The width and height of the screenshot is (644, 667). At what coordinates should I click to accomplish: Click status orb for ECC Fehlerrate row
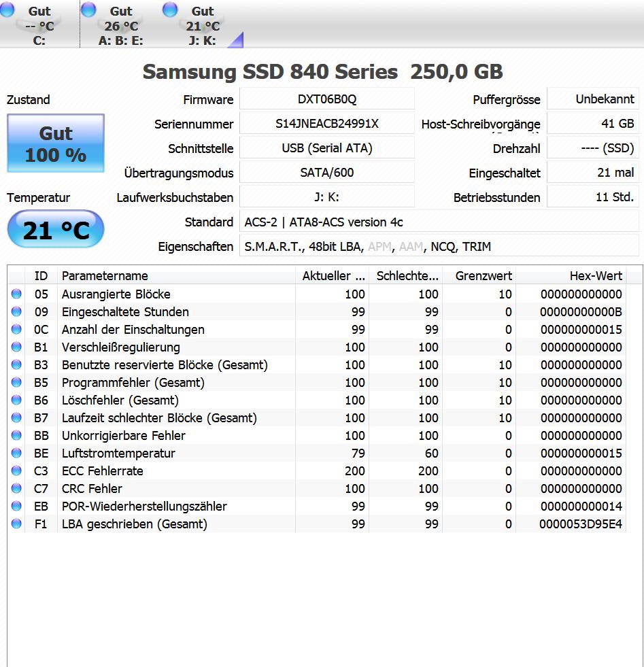coord(16,471)
